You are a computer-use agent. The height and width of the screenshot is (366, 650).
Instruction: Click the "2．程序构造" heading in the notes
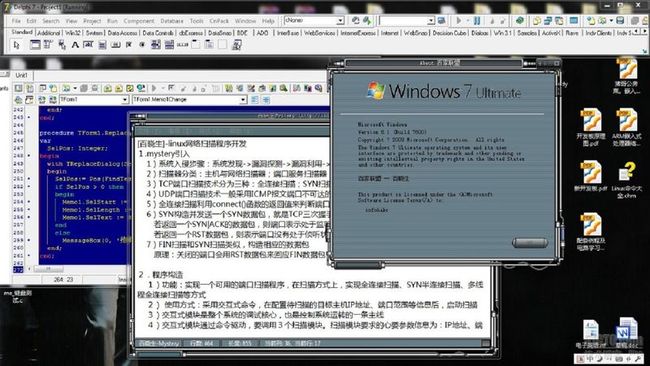coord(160,274)
